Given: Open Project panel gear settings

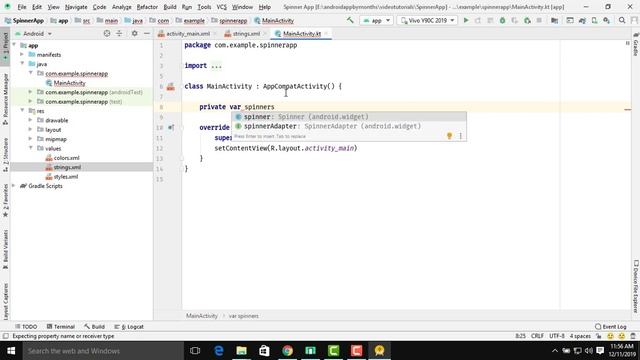Looking at the screenshot, I should point(134,33).
